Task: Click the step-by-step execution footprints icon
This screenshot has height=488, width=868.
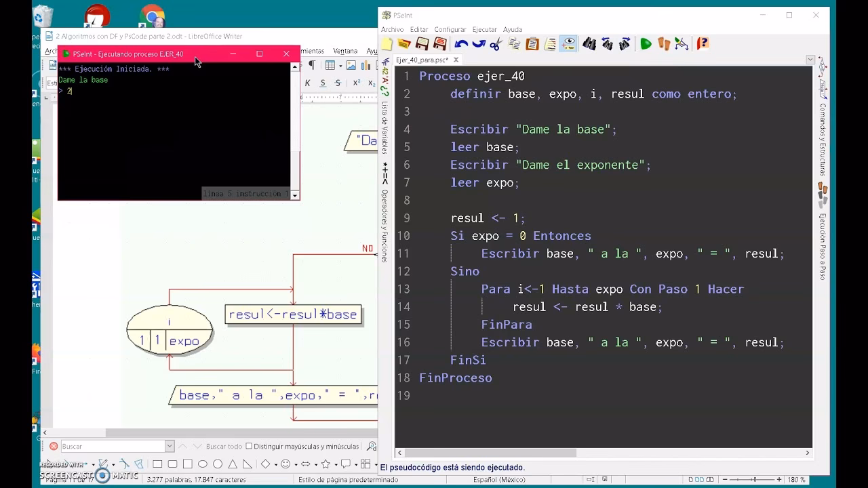Action: (x=664, y=44)
